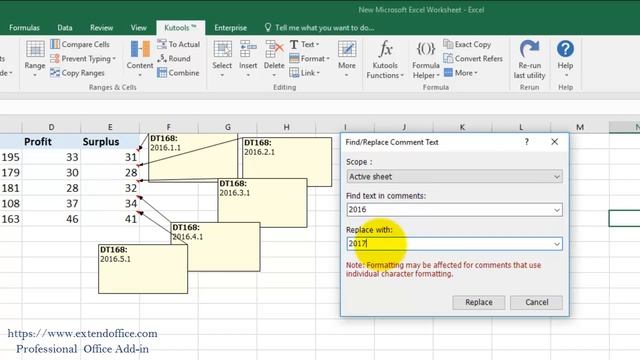The image size is (640, 360).
Task: Switch to the Review tab
Action: click(x=101, y=28)
